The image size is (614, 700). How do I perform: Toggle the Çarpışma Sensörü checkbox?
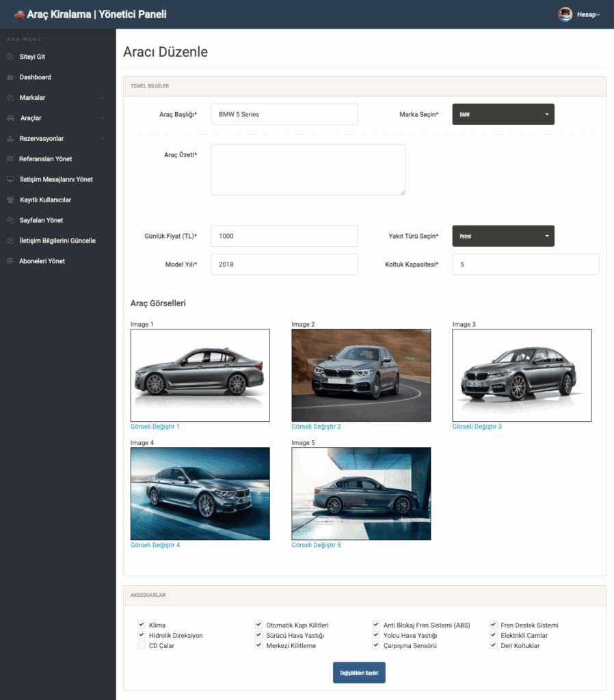[x=376, y=645]
